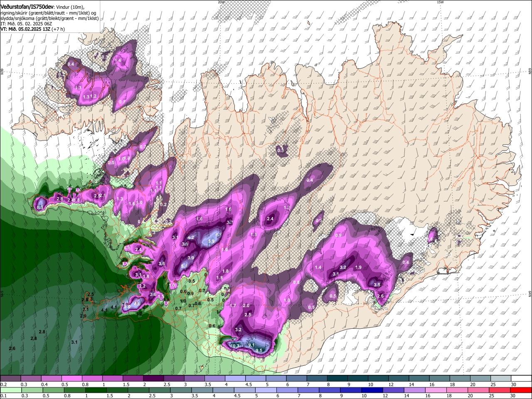
Task: Pick the pale green 0.1 swatch in lower legend row
Action: pyautogui.click(x=10, y=390)
